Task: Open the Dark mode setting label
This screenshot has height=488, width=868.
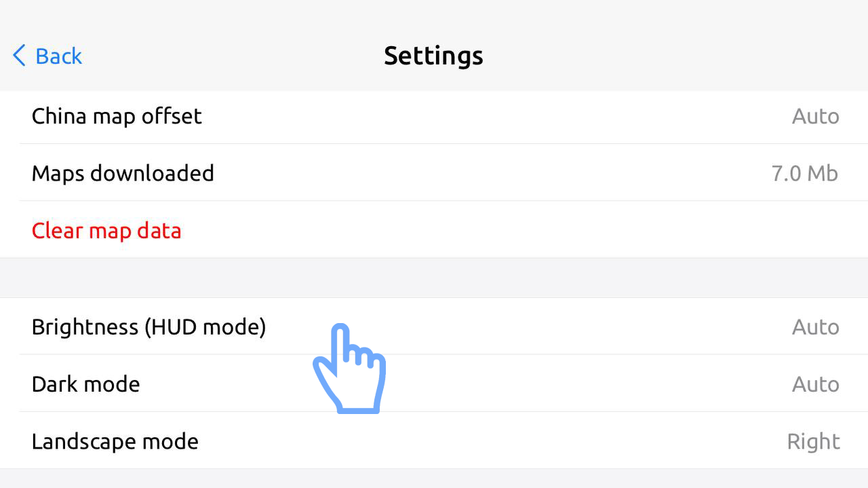Action: coord(85,384)
